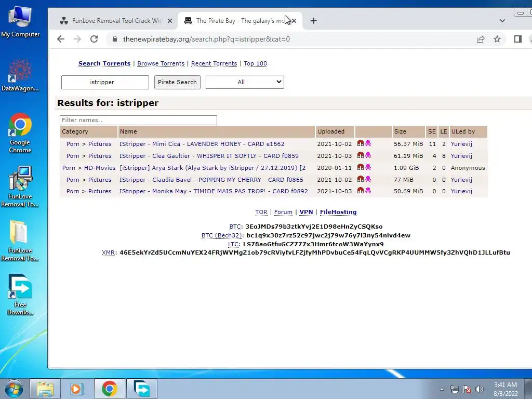Click the magnet icon in CARD f0865 row

361,179
